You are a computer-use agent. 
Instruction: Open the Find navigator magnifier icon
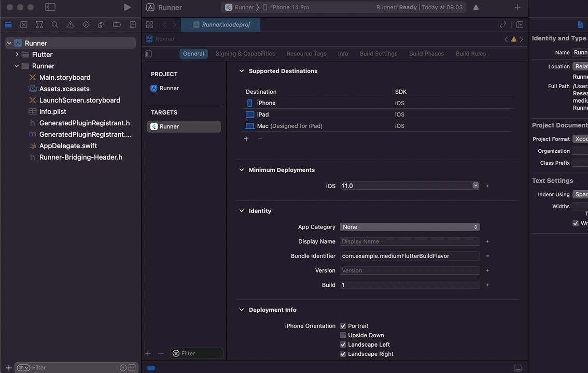pos(55,25)
